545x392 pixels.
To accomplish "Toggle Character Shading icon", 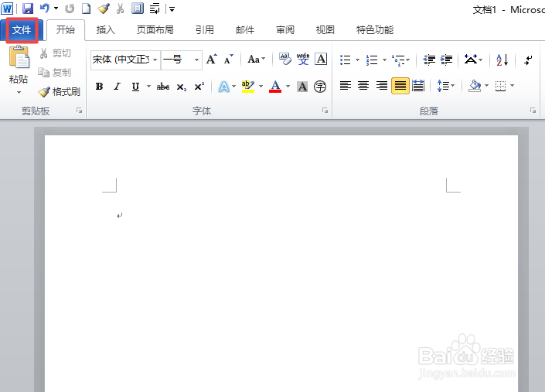I will tap(302, 87).
